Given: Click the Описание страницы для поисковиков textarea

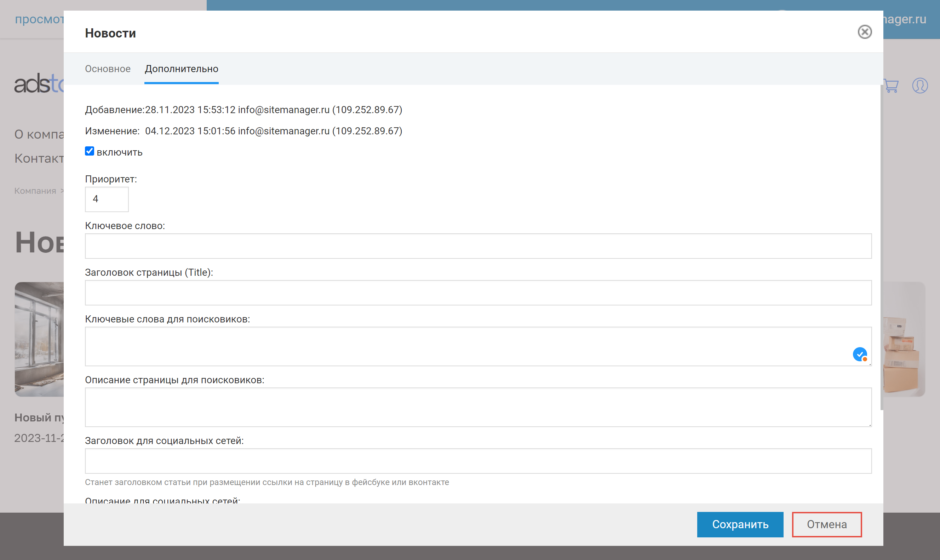Looking at the screenshot, I should 478,407.
